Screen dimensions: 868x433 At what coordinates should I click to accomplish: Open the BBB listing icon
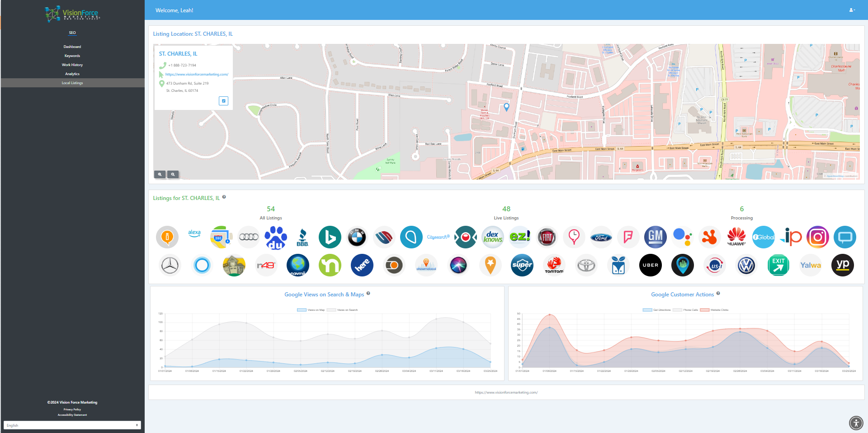coord(302,237)
